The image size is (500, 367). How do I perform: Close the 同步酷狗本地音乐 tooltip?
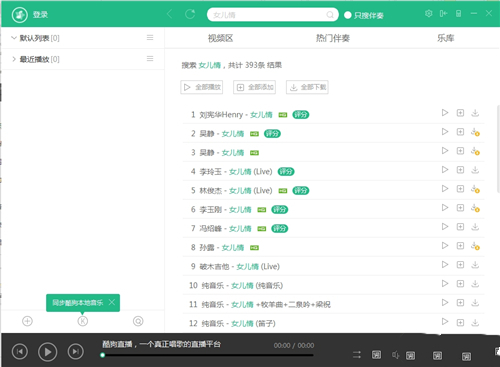(112, 302)
